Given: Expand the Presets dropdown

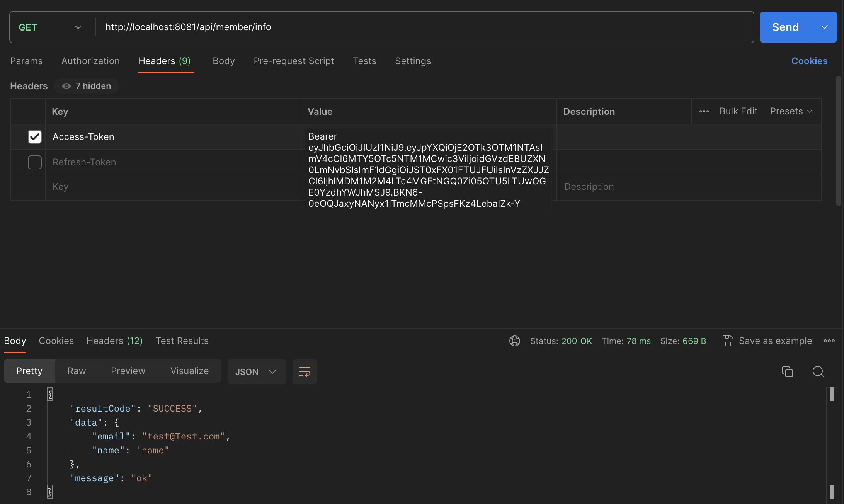Looking at the screenshot, I should 791,111.
